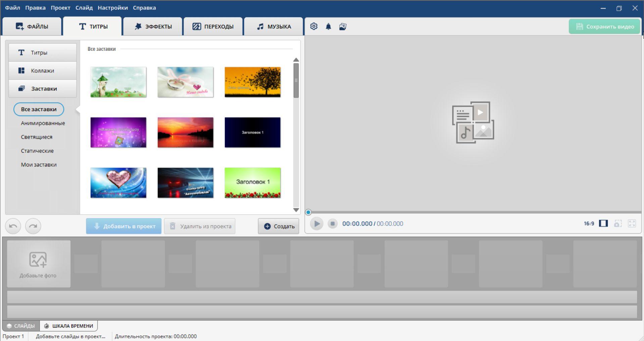Click the Создать button
Screen dimensions: 644x341
pyautogui.click(x=279, y=226)
